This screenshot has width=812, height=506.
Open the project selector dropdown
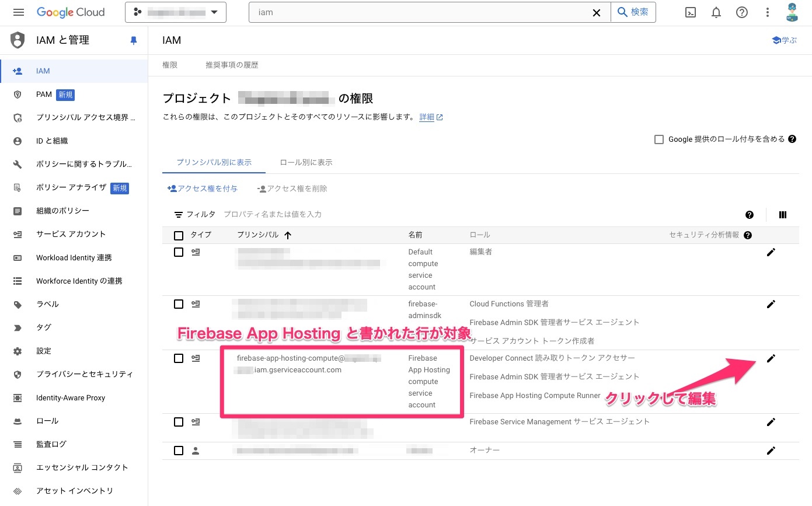coord(176,12)
